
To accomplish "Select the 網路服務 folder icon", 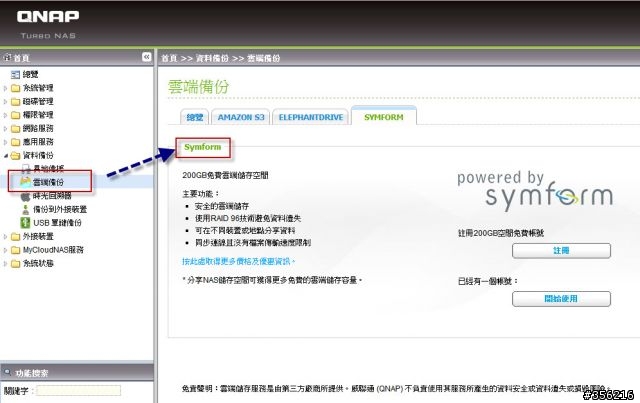I will point(16,129).
